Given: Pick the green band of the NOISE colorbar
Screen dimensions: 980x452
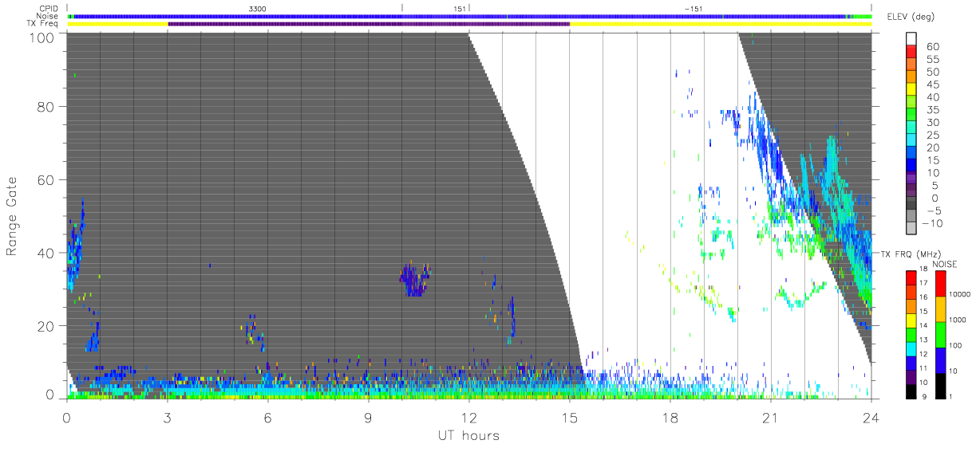Looking at the screenshot, I should (941, 334).
